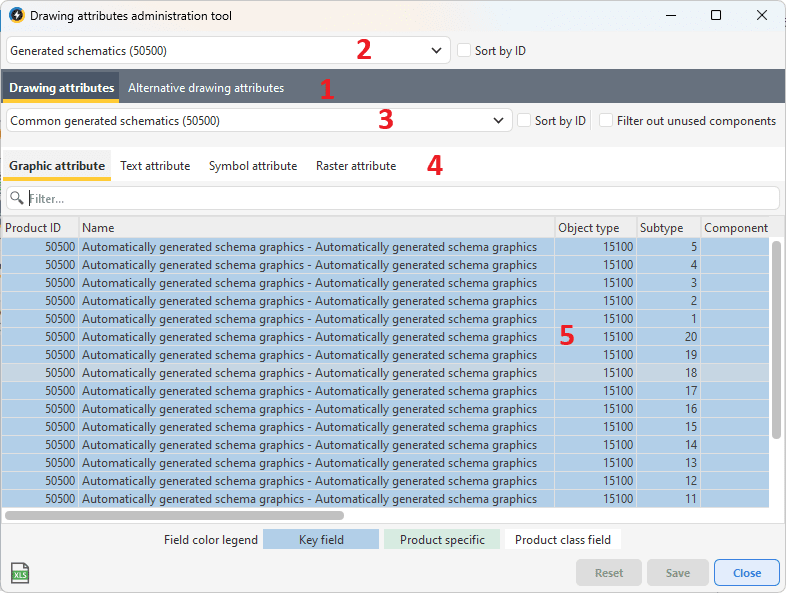Click in the Filter text field
This screenshot has height=593, width=786.
click(400, 198)
